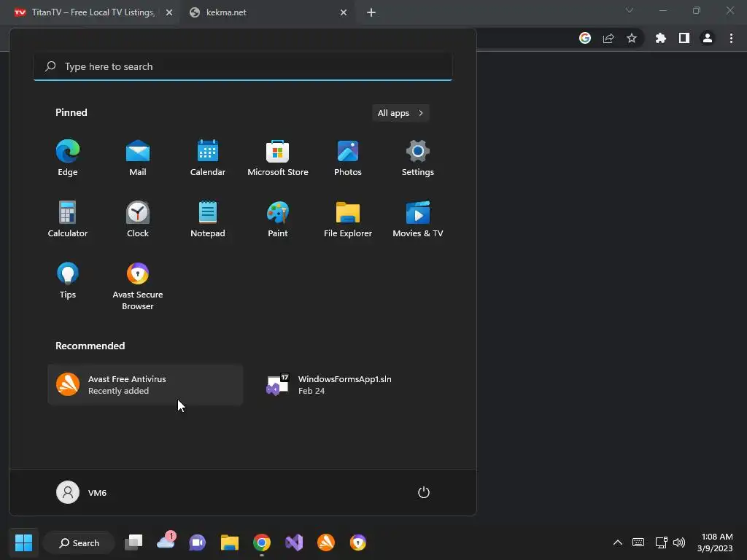747x560 pixels.
Task: Open Edge from pinned apps
Action: [x=68, y=158]
